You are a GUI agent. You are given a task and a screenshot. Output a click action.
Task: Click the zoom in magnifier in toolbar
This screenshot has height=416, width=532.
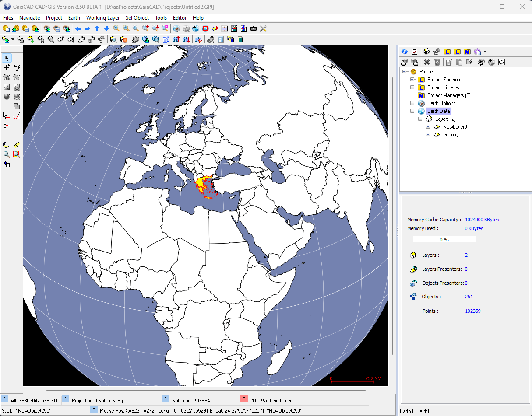126,29
